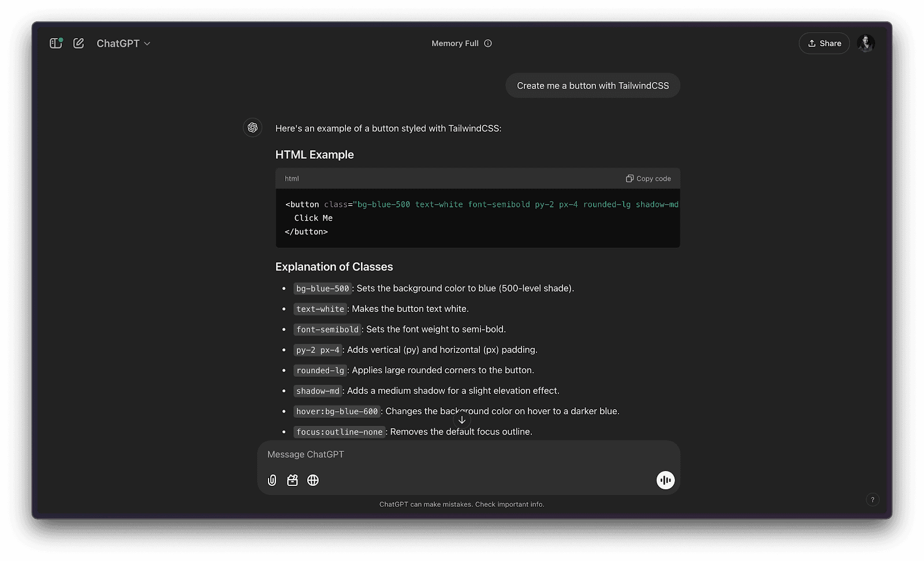Click the intro line 'Here's an example of a button'
This screenshot has width=924, height=561.
tap(388, 128)
